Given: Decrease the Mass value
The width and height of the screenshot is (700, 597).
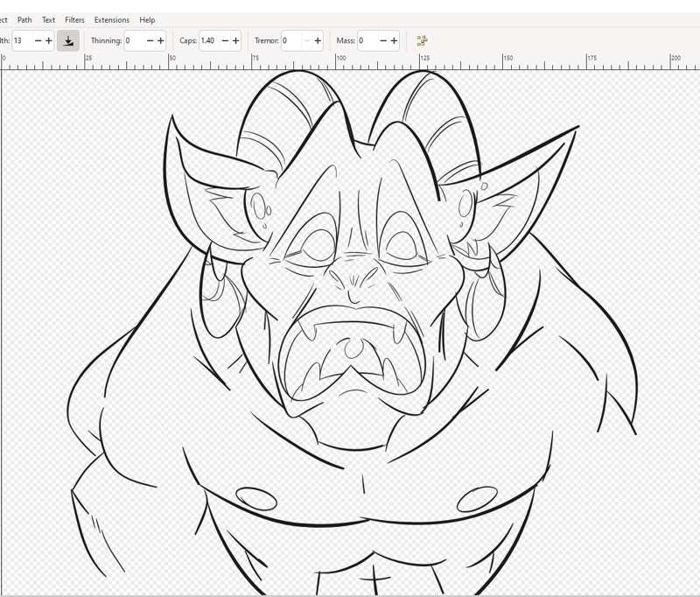Looking at the screenshot, I should [x=383, y=40].
